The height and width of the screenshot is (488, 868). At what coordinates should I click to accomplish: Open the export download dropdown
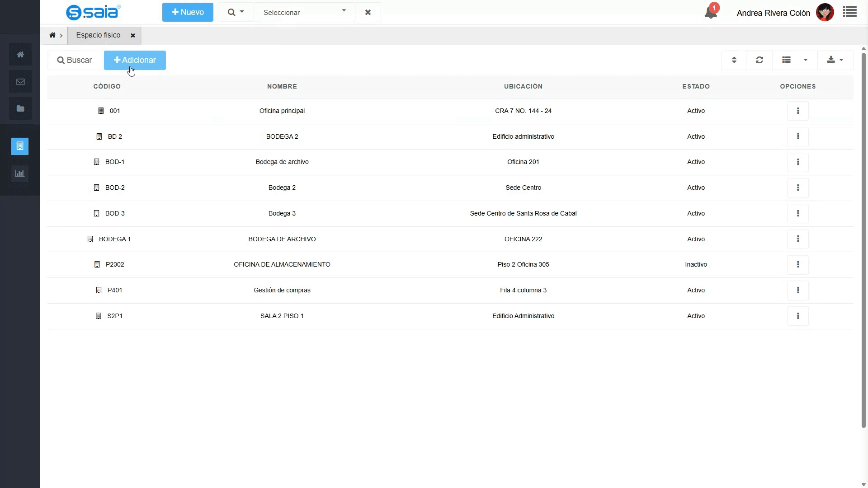835,60
